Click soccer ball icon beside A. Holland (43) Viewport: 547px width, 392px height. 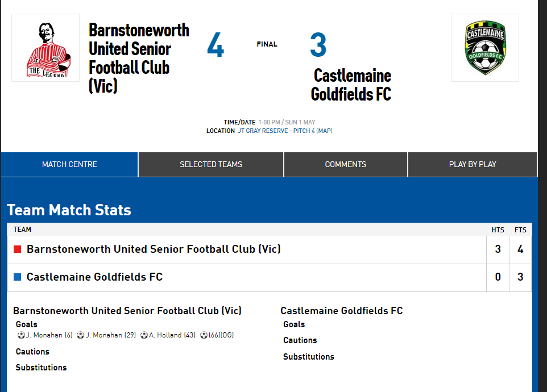click(144, 335)
